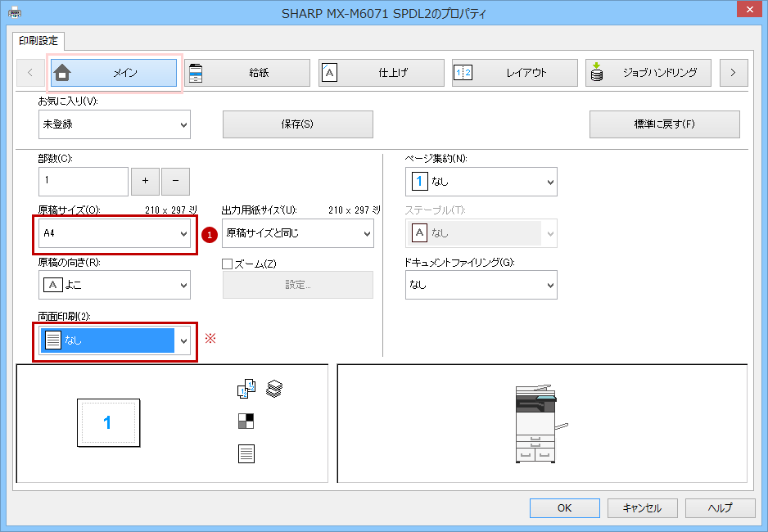Viewport: 768px width, 532px height.
Task: Close the properties dialog window
Action: pos(750,9)
